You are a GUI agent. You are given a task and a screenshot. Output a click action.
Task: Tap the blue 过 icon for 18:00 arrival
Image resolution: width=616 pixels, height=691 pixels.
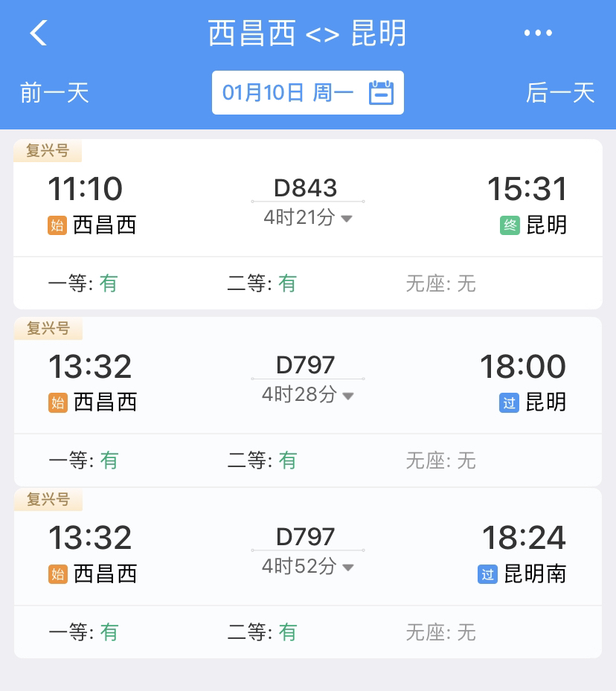509,403
